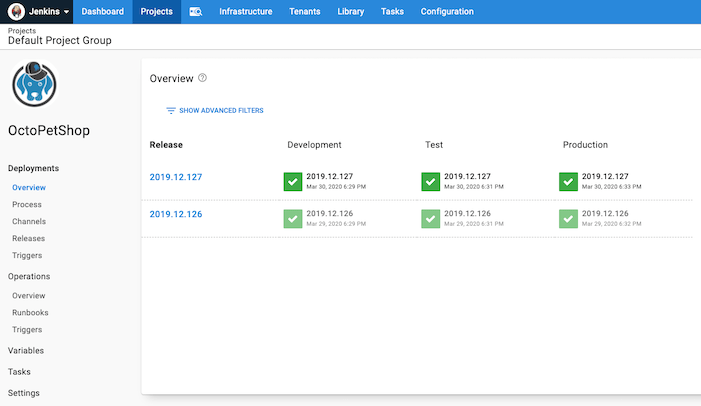
Task: Open green checkmark for 2019.12.126 Test deployment
Action: click(431, 219)
